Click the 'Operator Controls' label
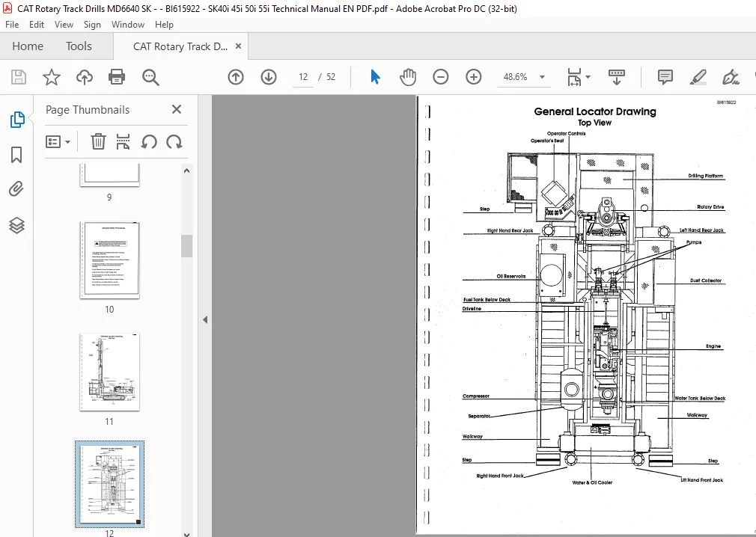The height and width of the screenshot is (537, 756). (x=566, y=133)
